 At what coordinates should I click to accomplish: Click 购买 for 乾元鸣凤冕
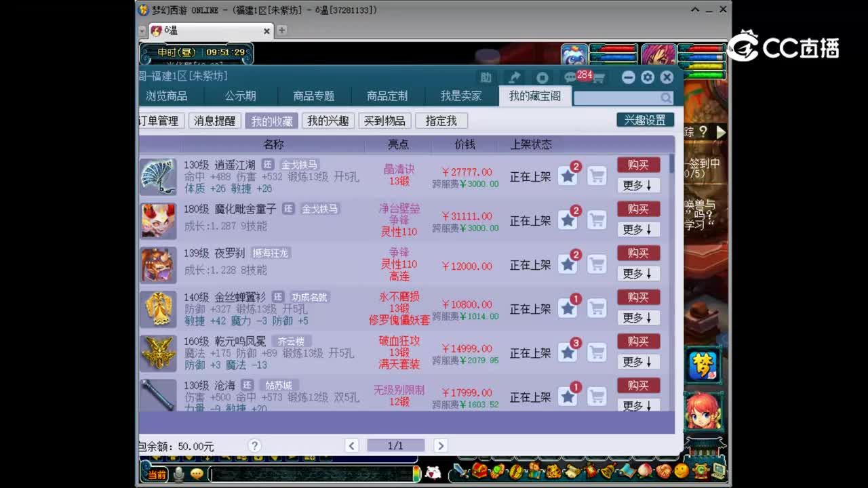(638, 341)
